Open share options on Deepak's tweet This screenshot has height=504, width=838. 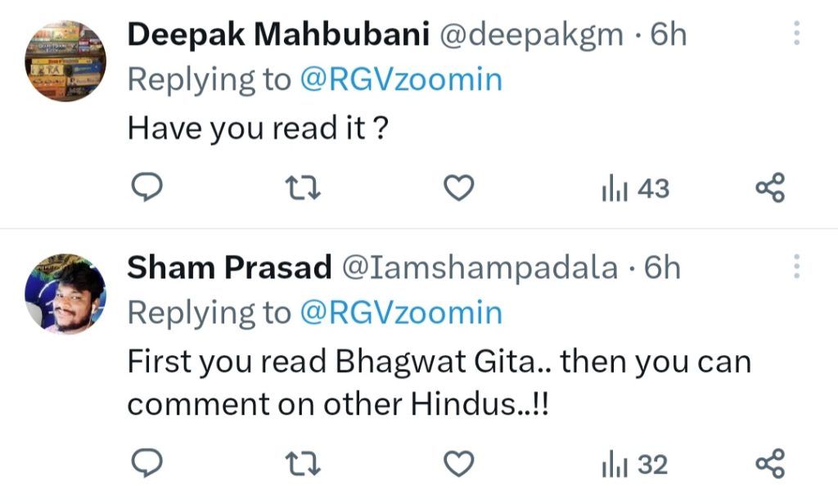coord(770,188)
